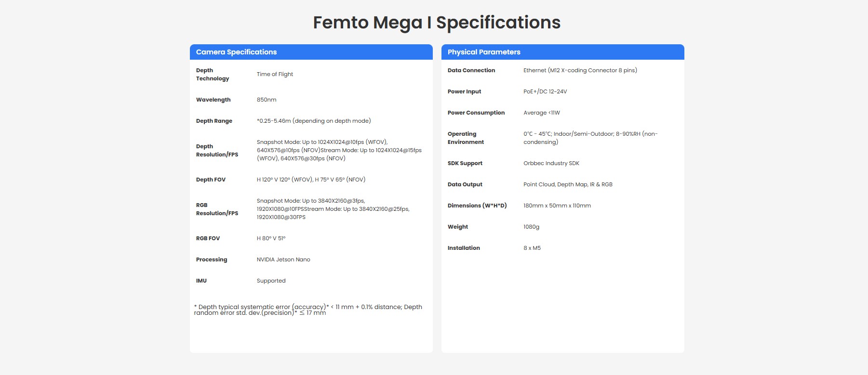
Task: Click the Data Connection Ethernet value
Action: click(x=580, y=70)
